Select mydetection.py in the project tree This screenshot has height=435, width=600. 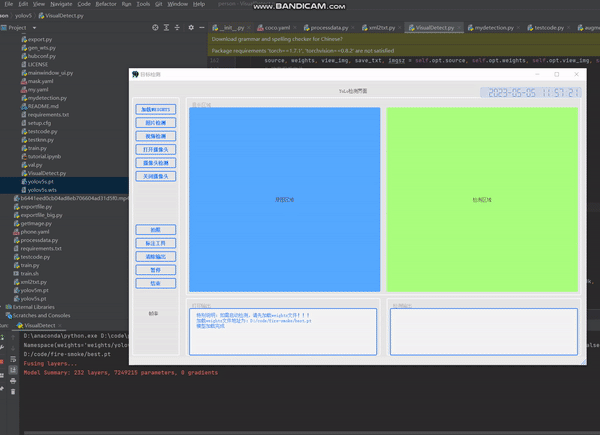(45, 98)
